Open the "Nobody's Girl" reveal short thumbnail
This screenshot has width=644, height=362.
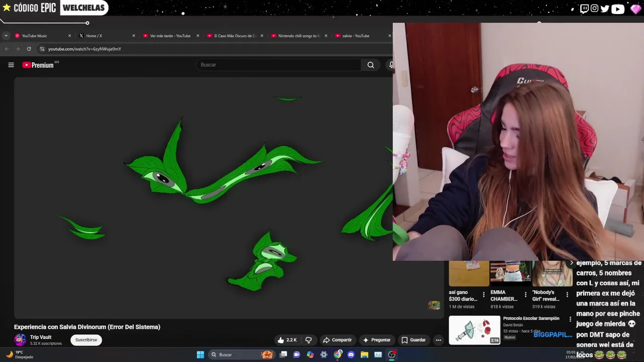coord(552,273)
